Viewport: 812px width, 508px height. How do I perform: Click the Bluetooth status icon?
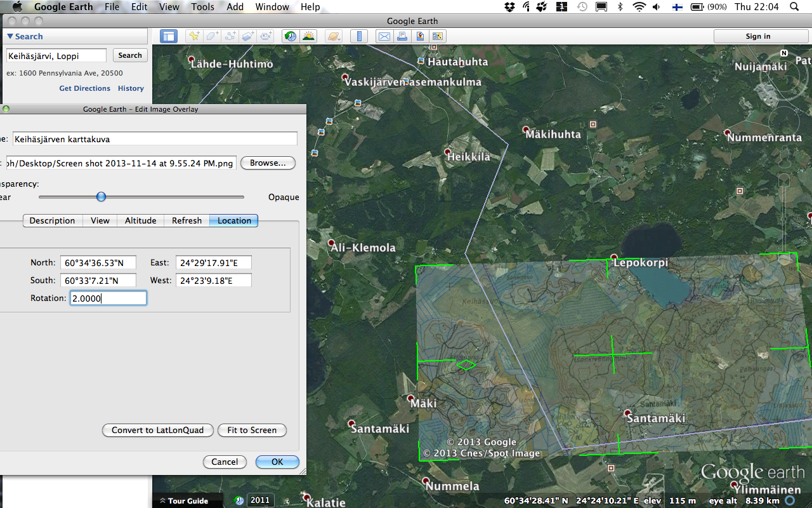click(620, 7)
